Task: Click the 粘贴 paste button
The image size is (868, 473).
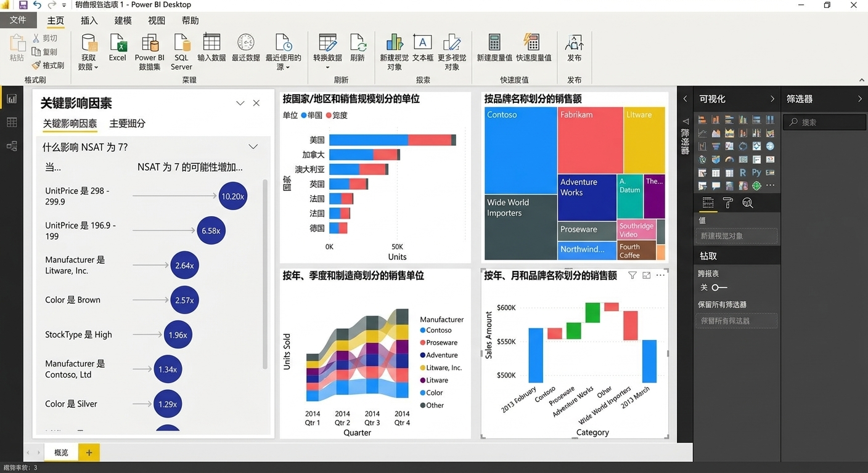Action: [x=17, y=48]
